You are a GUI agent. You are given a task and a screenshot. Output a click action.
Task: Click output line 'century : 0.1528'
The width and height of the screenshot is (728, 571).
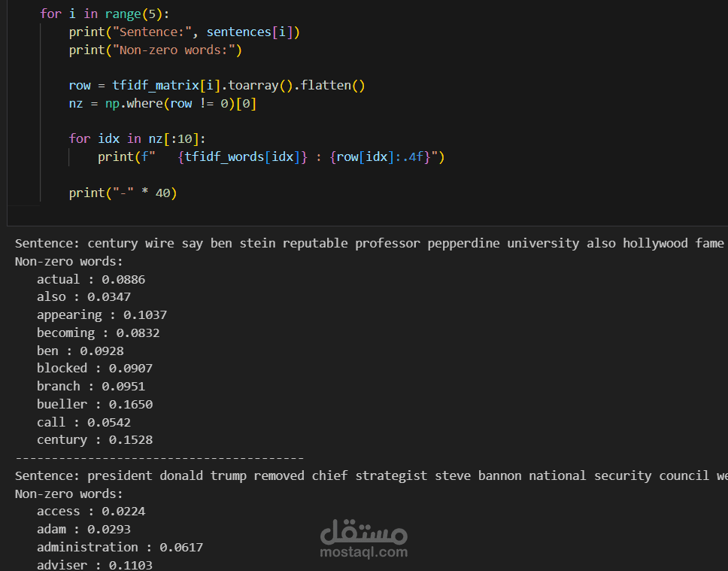pyautogui.click(x=95, y=440)
